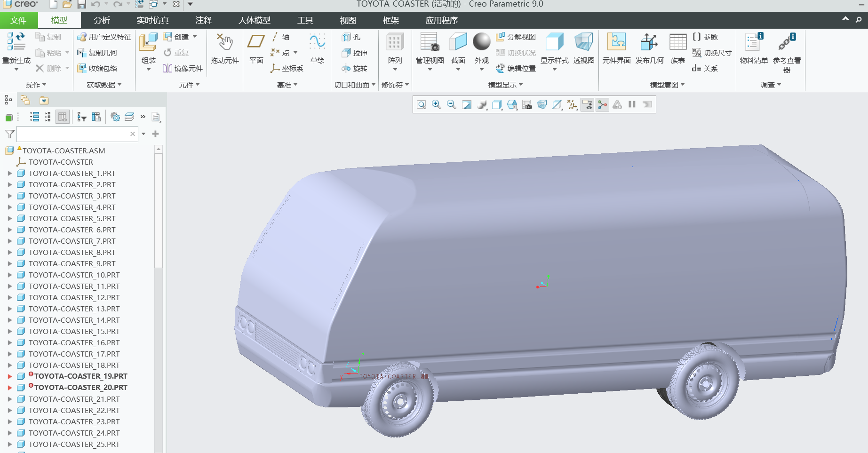Expand the 操作 group dropdown
The height and width of the screenshot is (453, 868).
(36, 85)
